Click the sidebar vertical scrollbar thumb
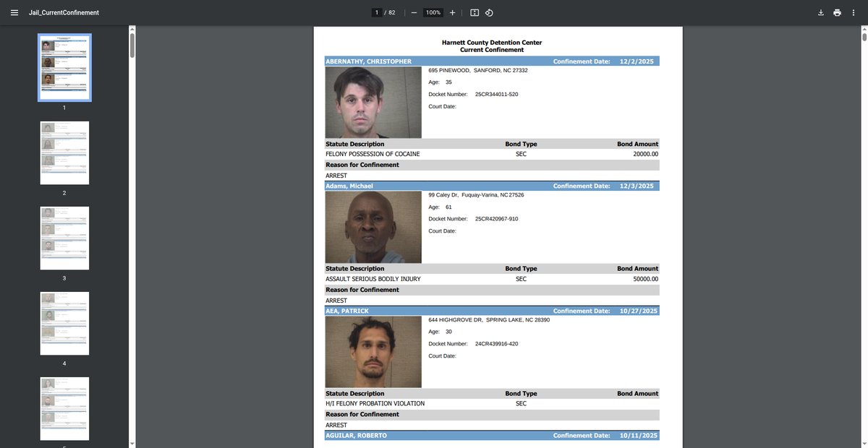This screenshot has height=448, width=868. (x=132, y=45)
